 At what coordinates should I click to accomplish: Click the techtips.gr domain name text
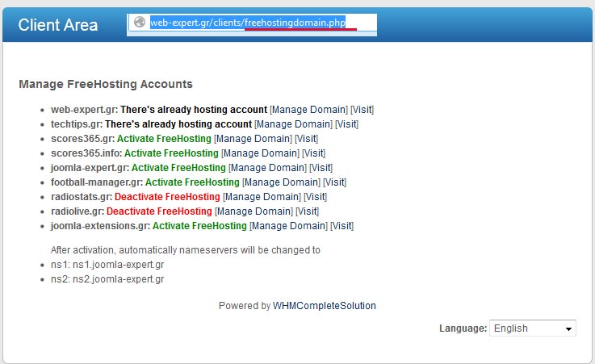77,124
